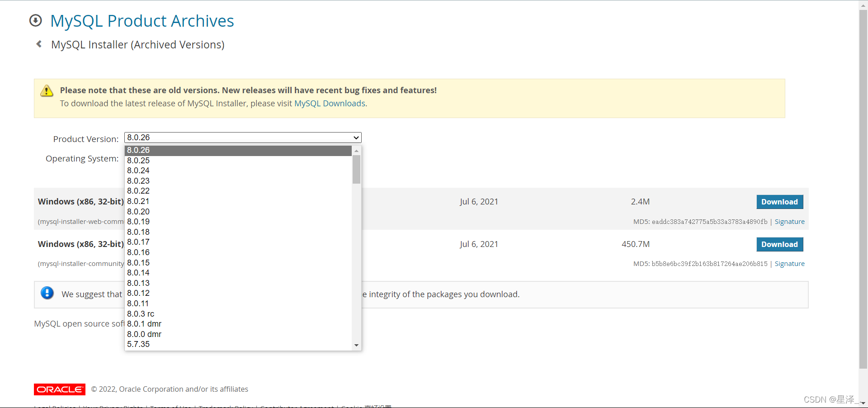Select version 8.0.26 in the list
Viewport: 868px width, 408px height.
point(238,150)
